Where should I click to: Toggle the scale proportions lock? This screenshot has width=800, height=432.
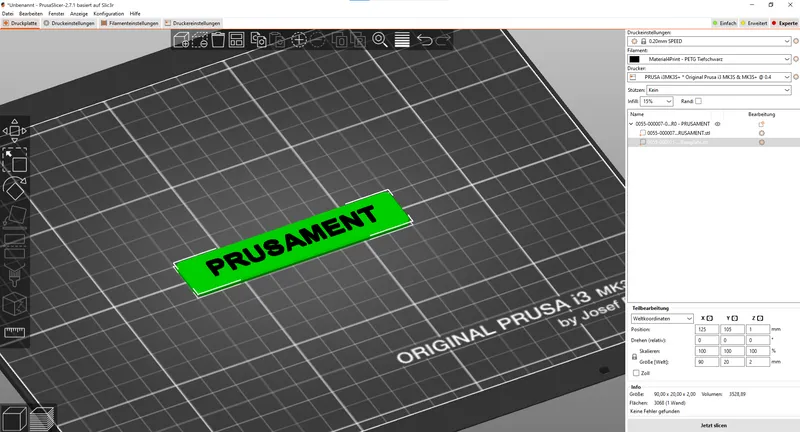pos(634,357)
